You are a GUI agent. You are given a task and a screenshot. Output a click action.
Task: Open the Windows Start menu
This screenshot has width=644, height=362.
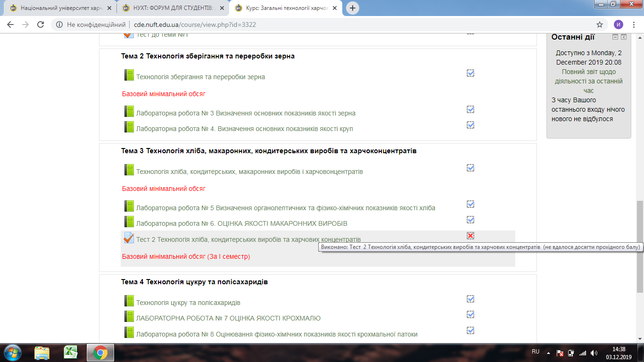[12, 352]
